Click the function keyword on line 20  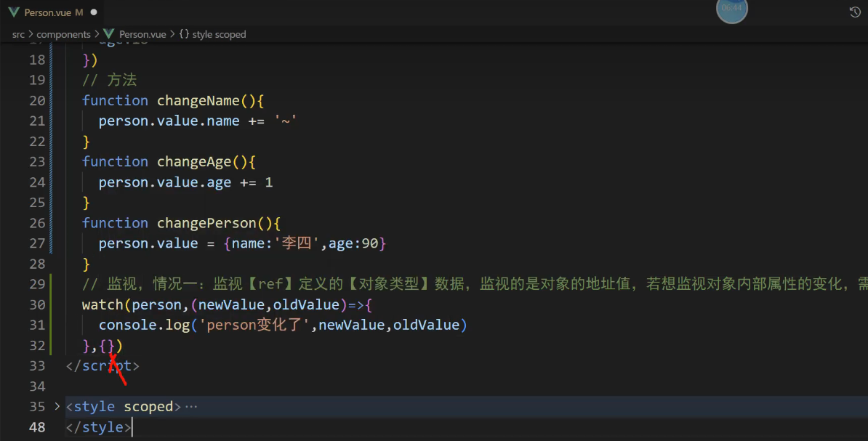(x=115, y=101)
